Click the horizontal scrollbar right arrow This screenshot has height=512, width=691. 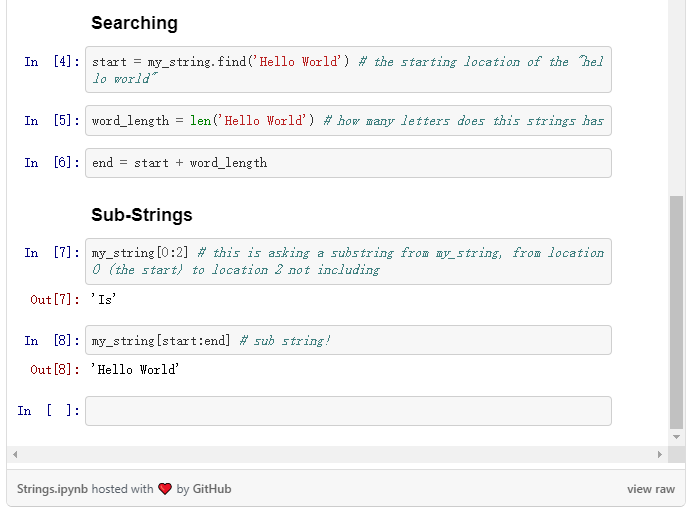pos(659,455)
